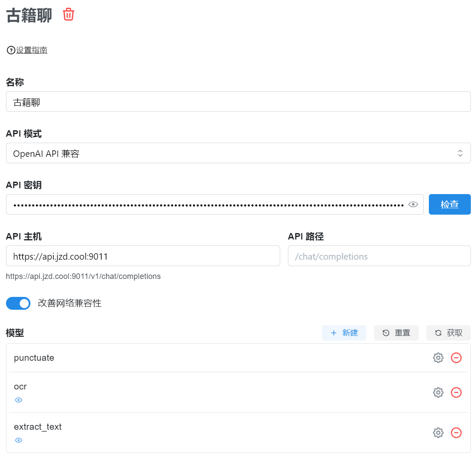Click the full URL text https://api.jzd.cool:9011/v1/chat/completions

pyautogui.click(x=83, y=276)
